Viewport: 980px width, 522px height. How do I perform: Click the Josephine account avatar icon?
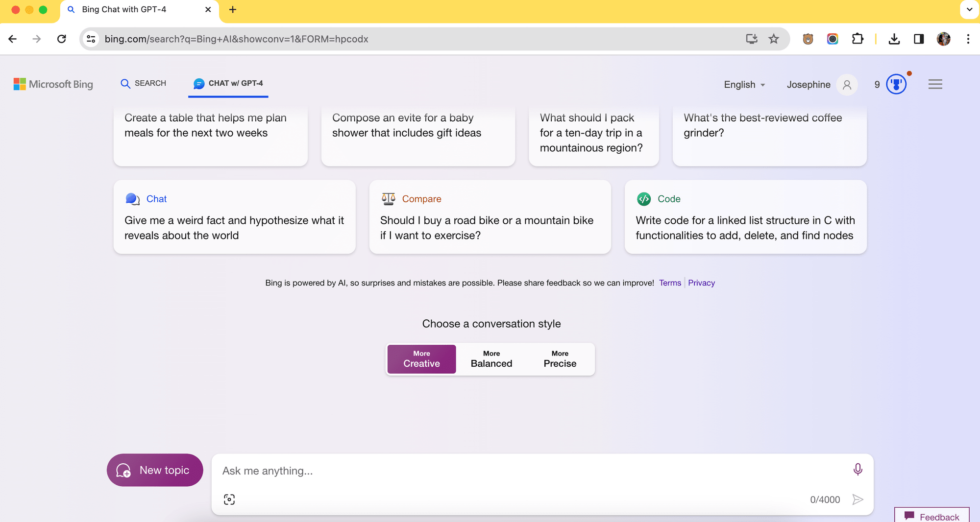click(x=847, y=85)
